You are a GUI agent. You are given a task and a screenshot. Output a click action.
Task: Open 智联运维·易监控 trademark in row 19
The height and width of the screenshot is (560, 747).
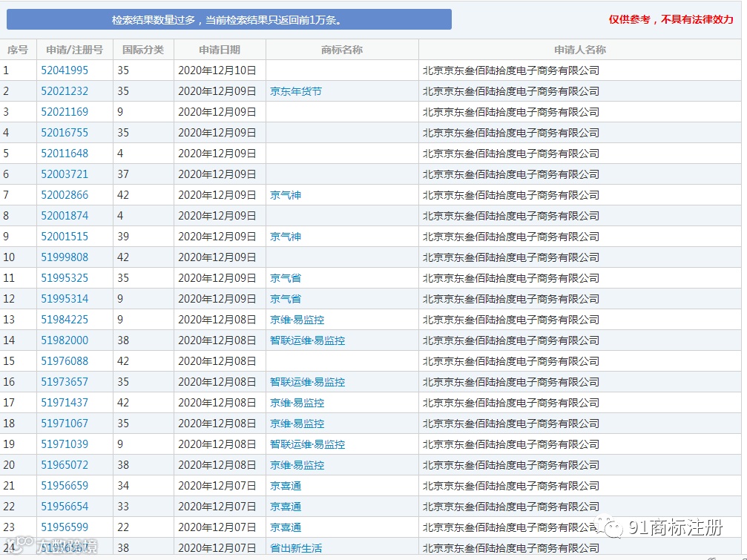click(x=308, y=444)
